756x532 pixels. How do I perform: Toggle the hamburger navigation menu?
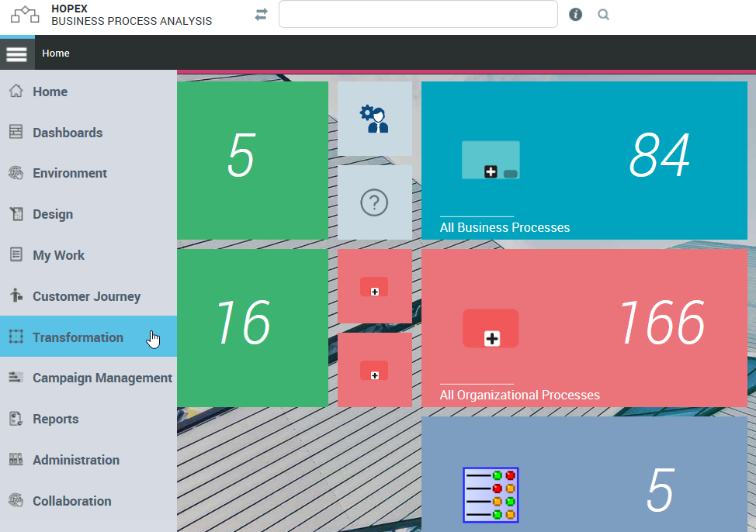pyautogui.click(x=16, y=54)
